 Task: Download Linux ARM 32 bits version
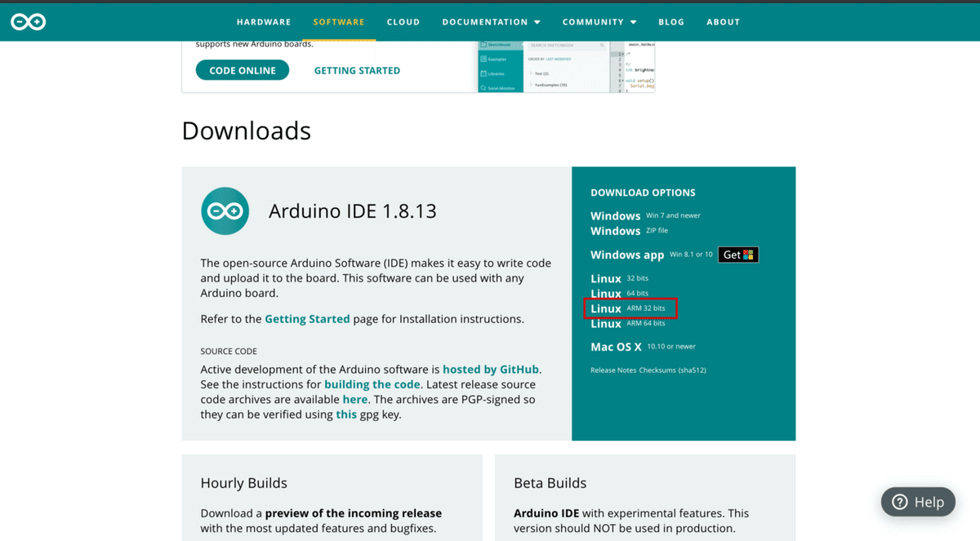(x=630, y=308)
